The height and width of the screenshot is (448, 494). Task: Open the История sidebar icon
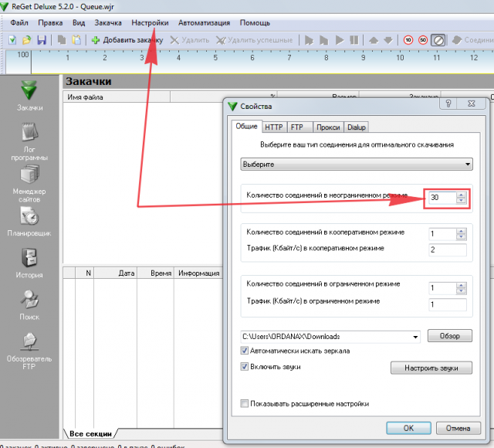[29, 261]
